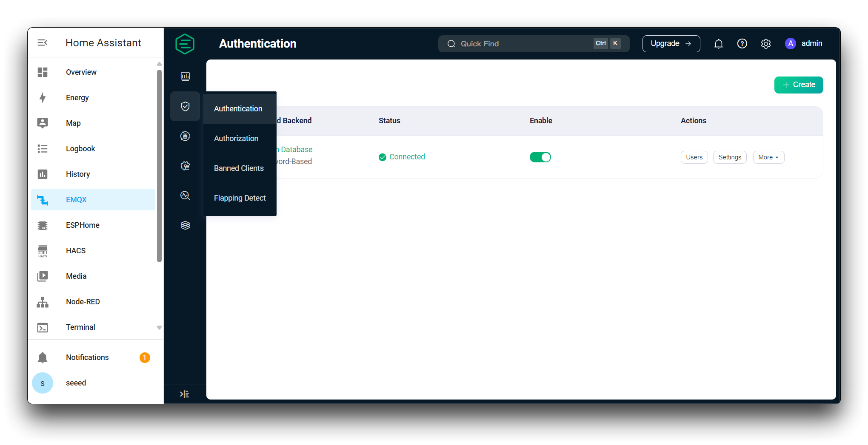Click the Quick Find search field

coord(534,44)
